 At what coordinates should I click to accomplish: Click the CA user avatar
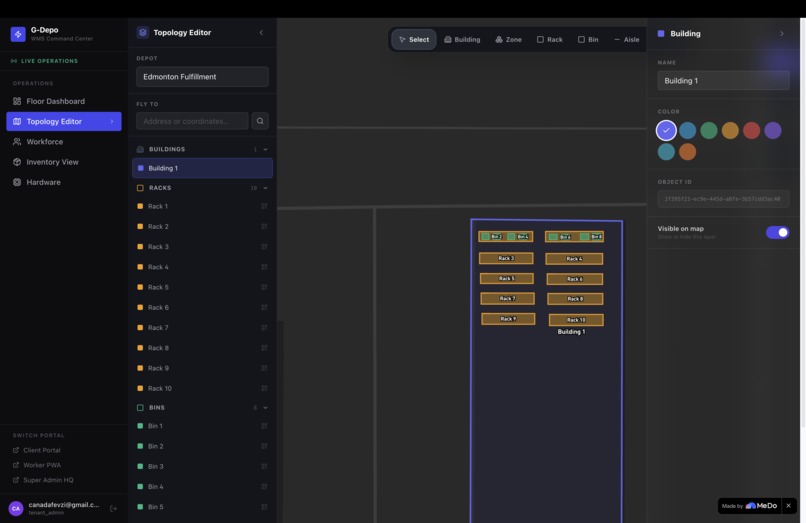click(x=16, y=509)
